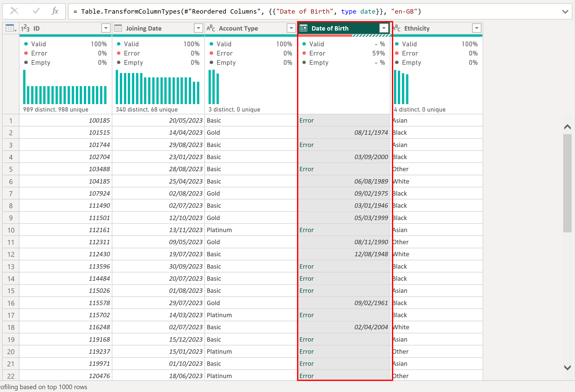Open the table menu icon at top-left corner
Image resolution: width=575 pixels, height=392 pixels.
[11, 28]
